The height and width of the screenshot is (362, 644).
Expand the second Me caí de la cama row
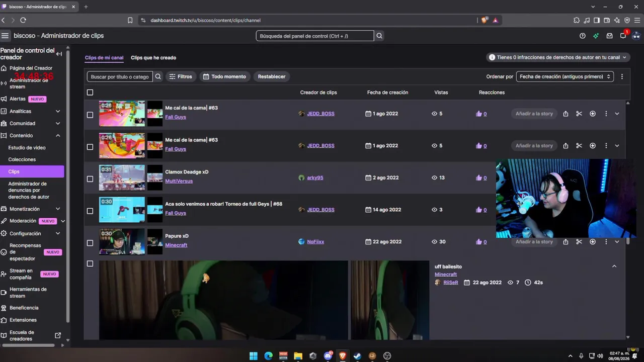(x=617, y=146)
